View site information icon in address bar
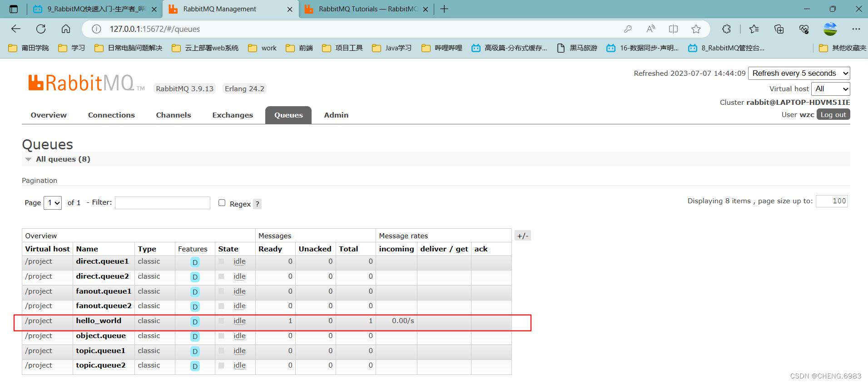This screenshot has width=868, height=383. pos(96,29)
